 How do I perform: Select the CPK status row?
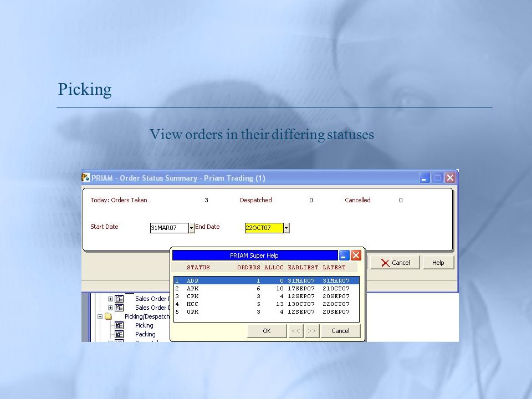[267, 296]
